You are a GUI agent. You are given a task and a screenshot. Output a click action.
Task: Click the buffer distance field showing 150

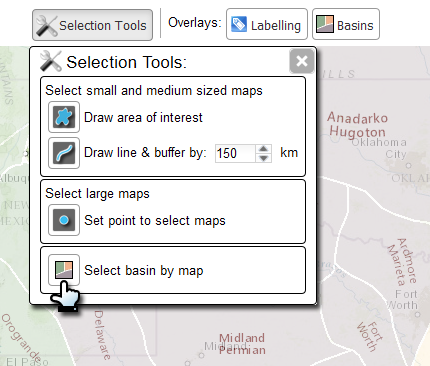pos(236,153)
